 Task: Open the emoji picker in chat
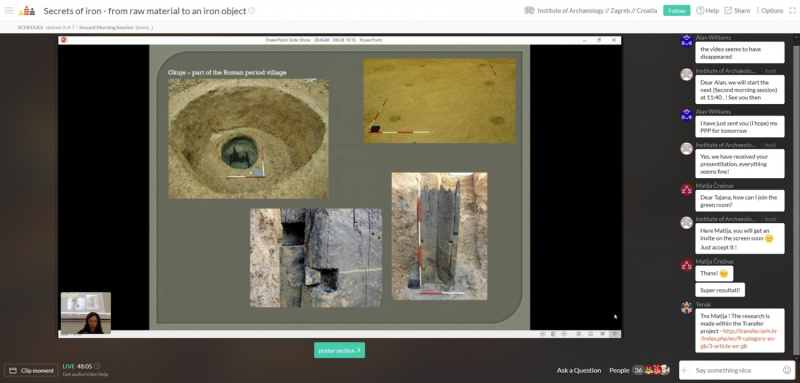pos(787,370)
